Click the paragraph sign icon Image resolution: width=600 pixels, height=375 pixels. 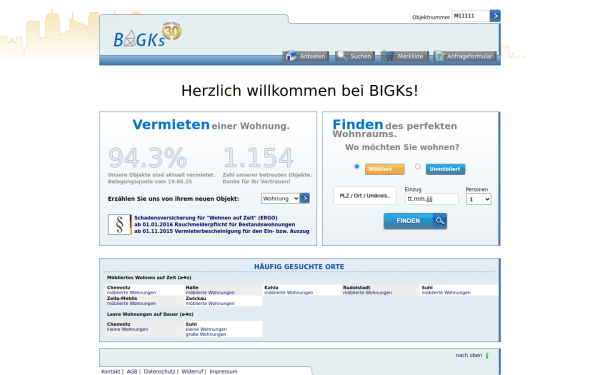(x=119, y=224)
